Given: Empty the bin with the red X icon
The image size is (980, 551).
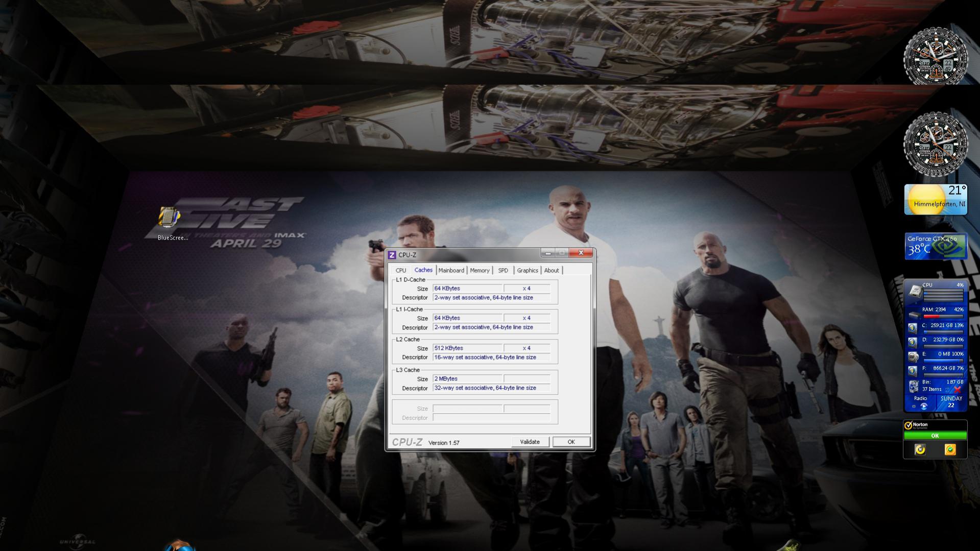Looking at the screenshot, I should click(957, 390).
